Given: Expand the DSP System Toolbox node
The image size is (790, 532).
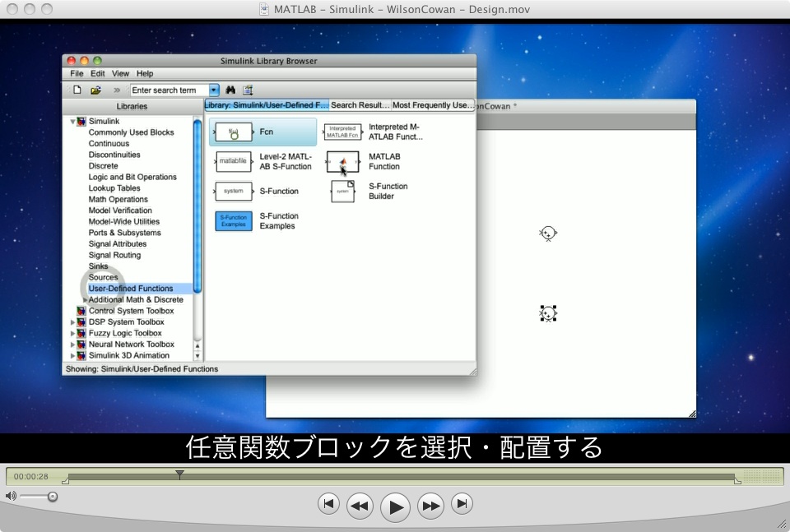Looking at the screenshot, I should 72,322.
